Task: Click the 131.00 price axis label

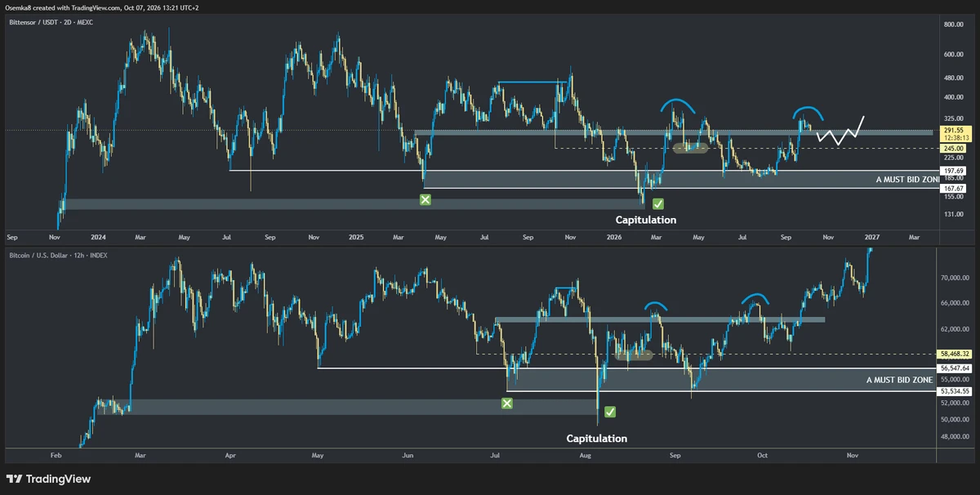Action: point(955,215)
